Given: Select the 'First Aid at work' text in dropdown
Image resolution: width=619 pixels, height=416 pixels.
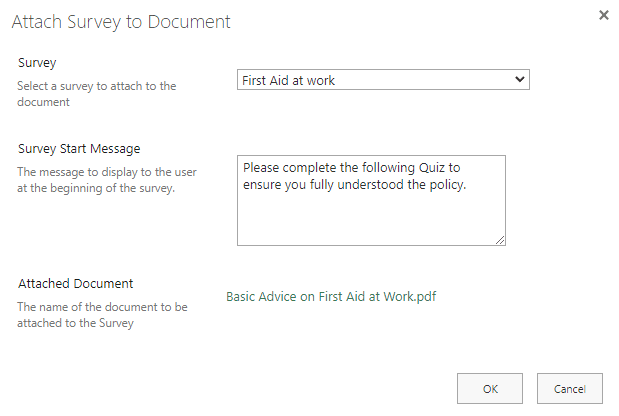Looking at the screenshot, I should (x=289, y=80).
